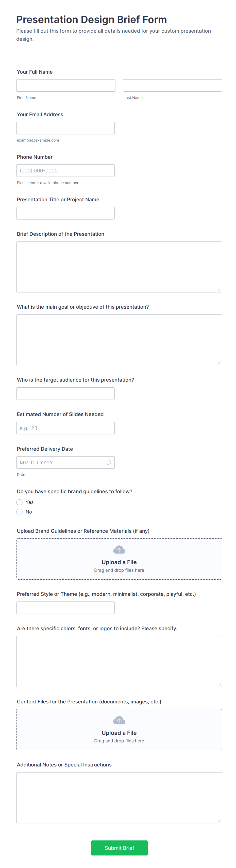Focus the colors, fonts, or logos text area
This screenshot has width=236, height=868.
[x=119, y=661]
